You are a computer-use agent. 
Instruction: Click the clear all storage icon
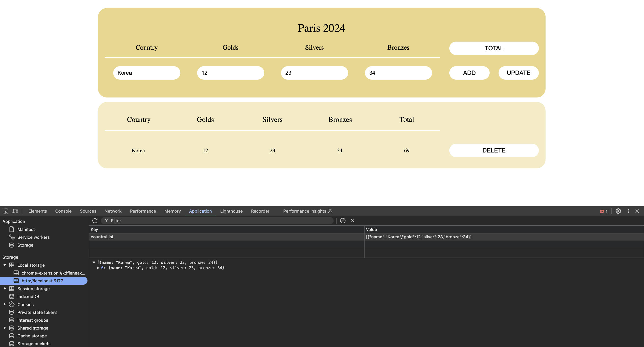click(x=343, y=221)
